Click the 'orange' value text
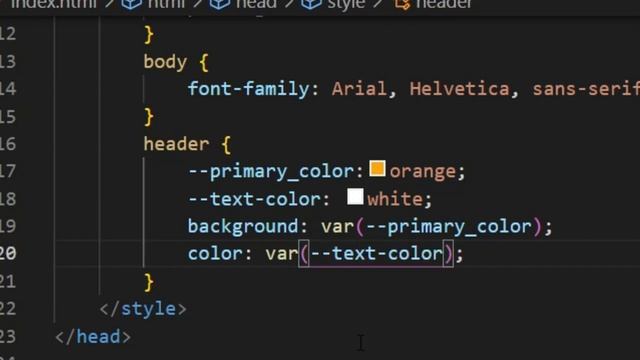 (x=423, y=172)
